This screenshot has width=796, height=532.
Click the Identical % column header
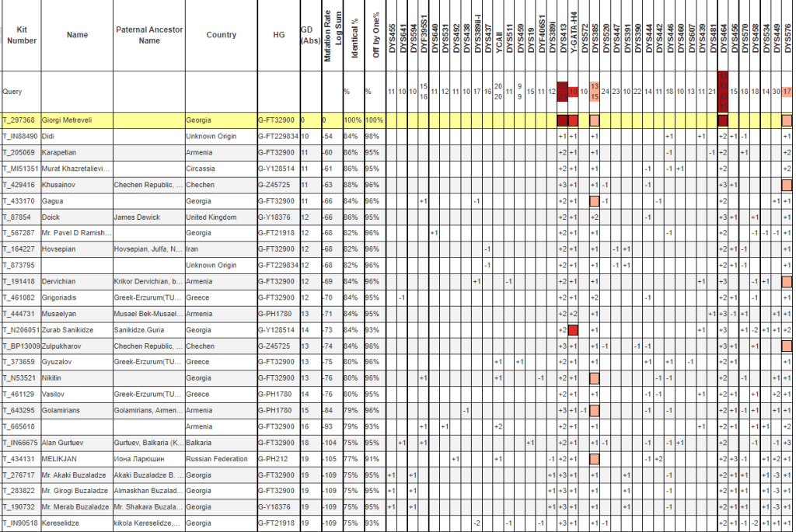click(x=354, y=35)
